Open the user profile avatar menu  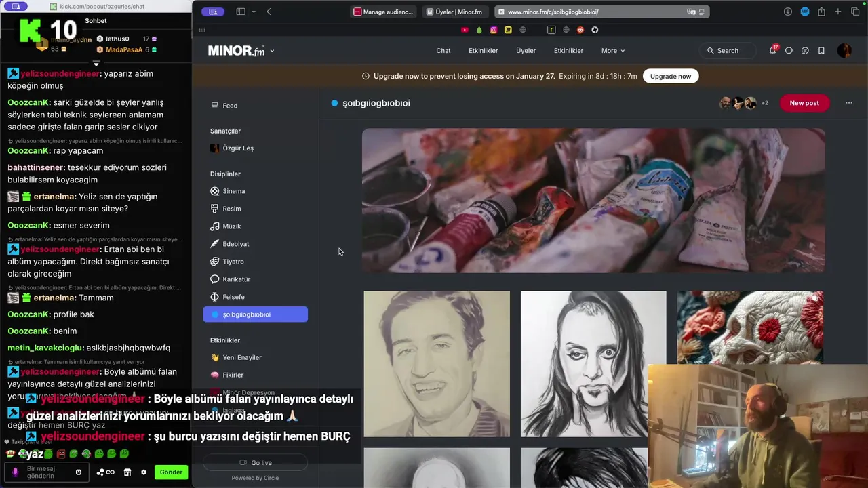pyautogui.click(x=844, y=50)
